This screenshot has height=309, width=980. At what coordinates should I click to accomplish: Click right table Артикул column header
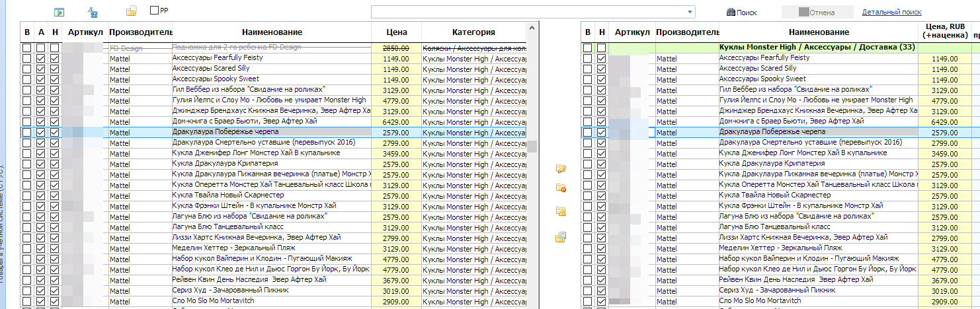pos(632,32)
